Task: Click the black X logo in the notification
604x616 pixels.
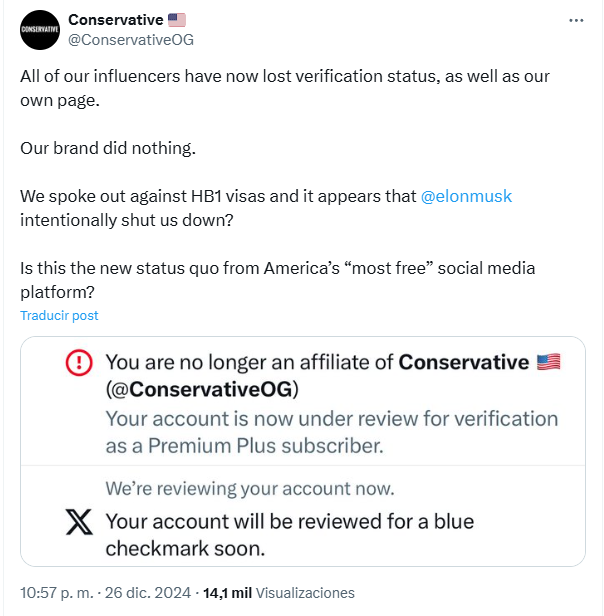Action: 78,521
